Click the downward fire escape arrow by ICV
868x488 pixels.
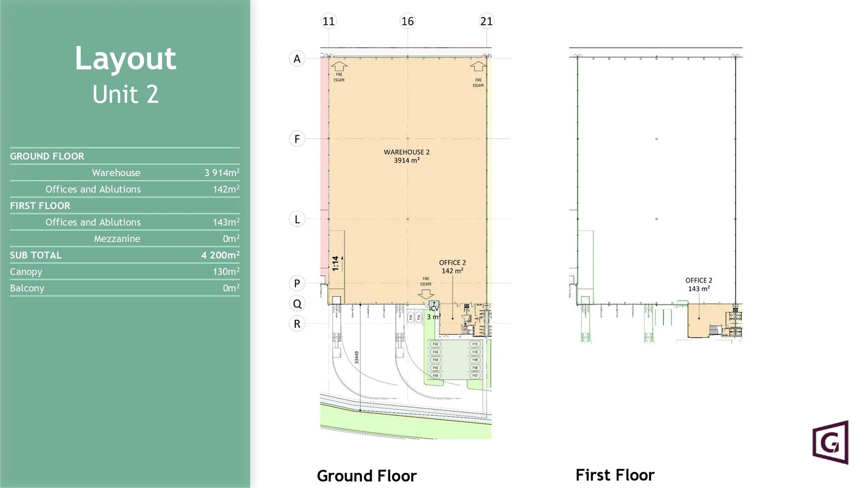click(426, 293)
